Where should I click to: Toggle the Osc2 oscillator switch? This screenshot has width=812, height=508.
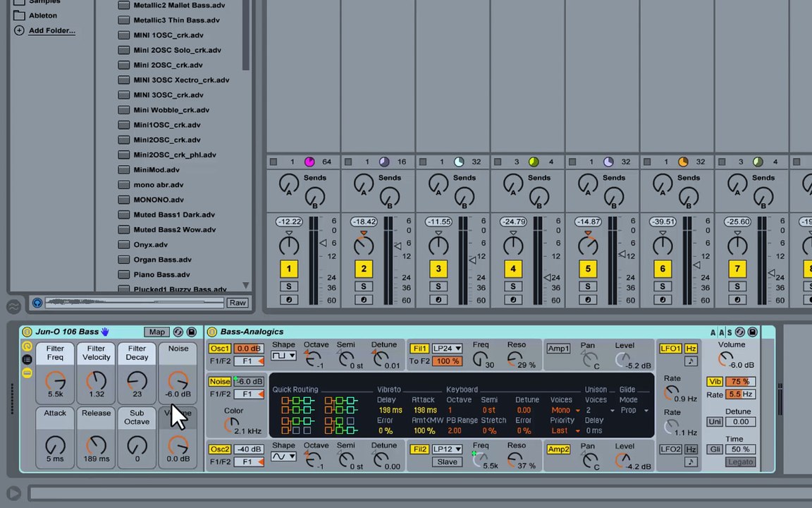click(220, 449)
